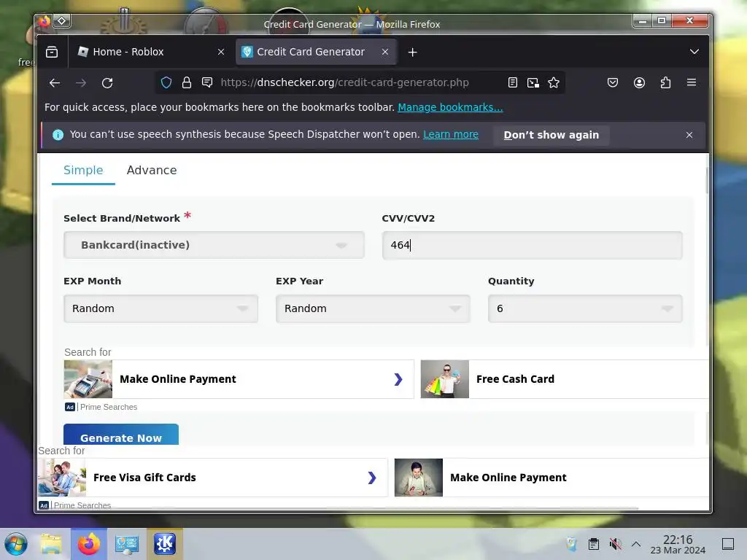Image resolution: width=747 pixels, height=560 pixels.
Task: Dismiss the speech synthesis notification bar
Action: pyautogui.click(x=689, y=135)
